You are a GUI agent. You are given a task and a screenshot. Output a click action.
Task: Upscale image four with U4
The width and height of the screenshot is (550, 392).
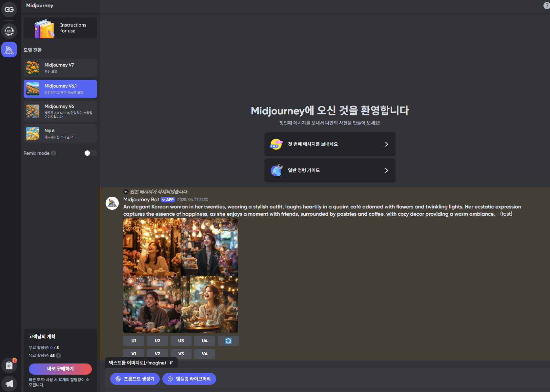click(205, 341)
